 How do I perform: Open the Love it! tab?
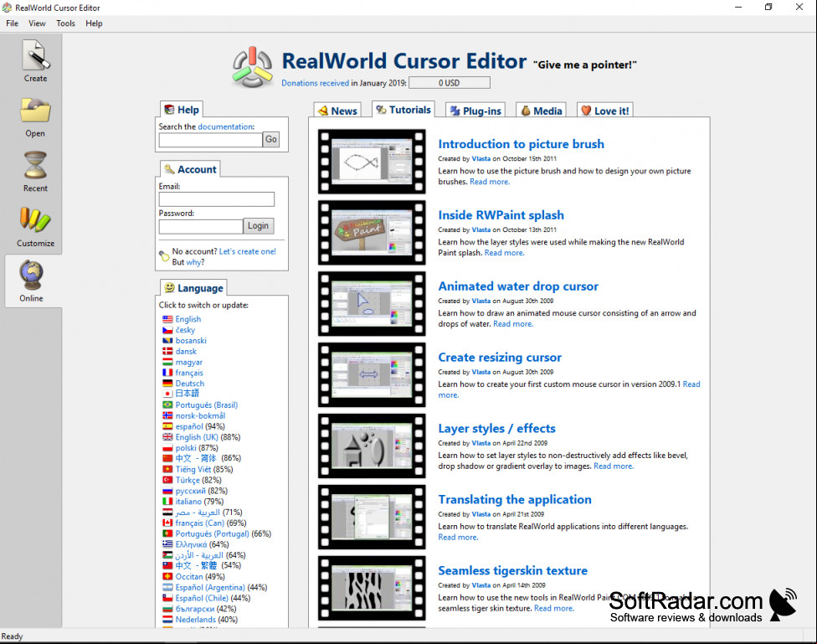(605, 111)
